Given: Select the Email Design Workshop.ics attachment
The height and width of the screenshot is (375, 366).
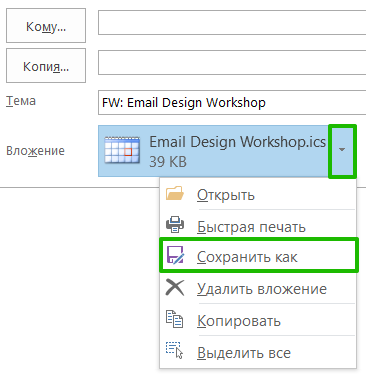Looking at the screenshot, I should coord(213,151).
